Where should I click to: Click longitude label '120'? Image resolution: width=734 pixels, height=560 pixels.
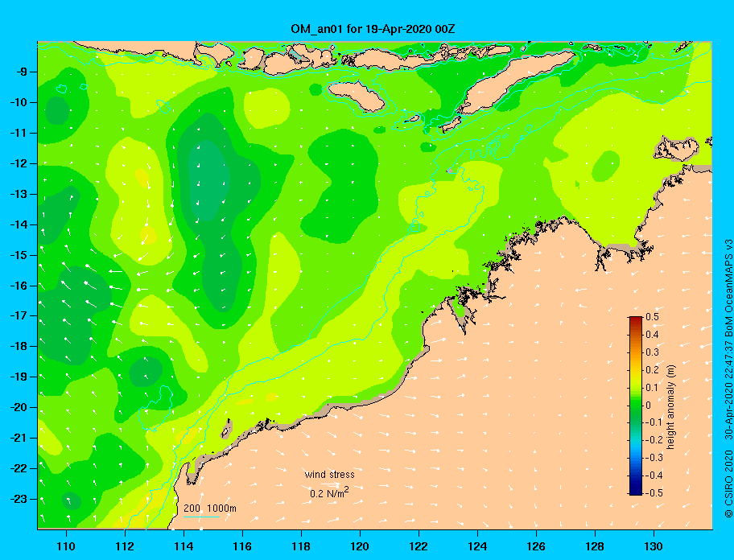point(360,546)
